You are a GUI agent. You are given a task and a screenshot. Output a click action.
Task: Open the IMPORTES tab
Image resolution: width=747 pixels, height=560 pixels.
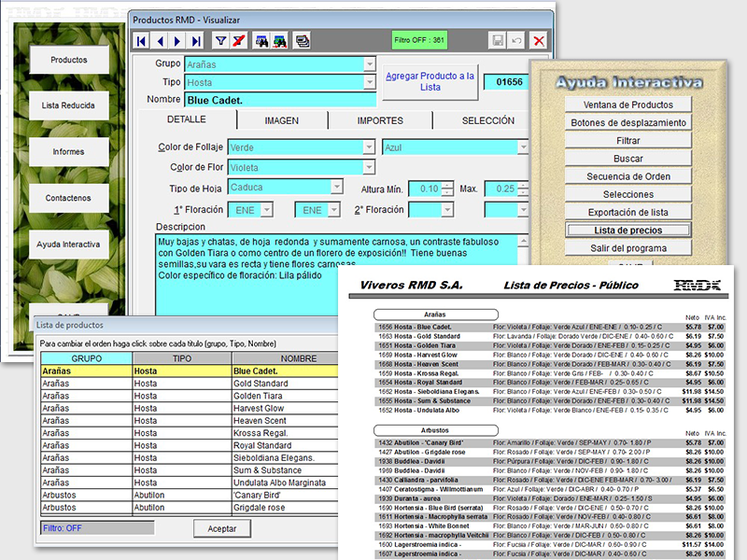coord(380,120)
